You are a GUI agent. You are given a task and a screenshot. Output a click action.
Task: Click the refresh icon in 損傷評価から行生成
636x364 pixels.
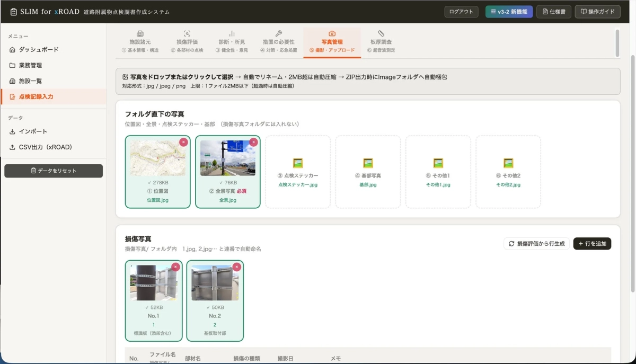[511, 244]
